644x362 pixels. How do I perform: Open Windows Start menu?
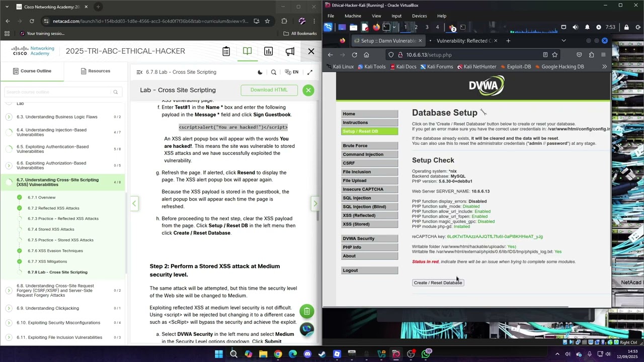click(x=219, y=354)
